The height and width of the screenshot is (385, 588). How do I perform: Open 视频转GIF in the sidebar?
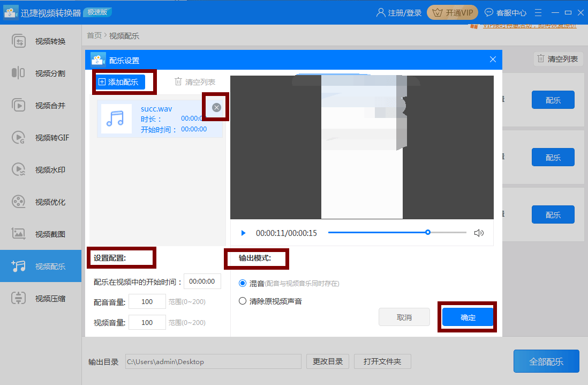[41, 137]
